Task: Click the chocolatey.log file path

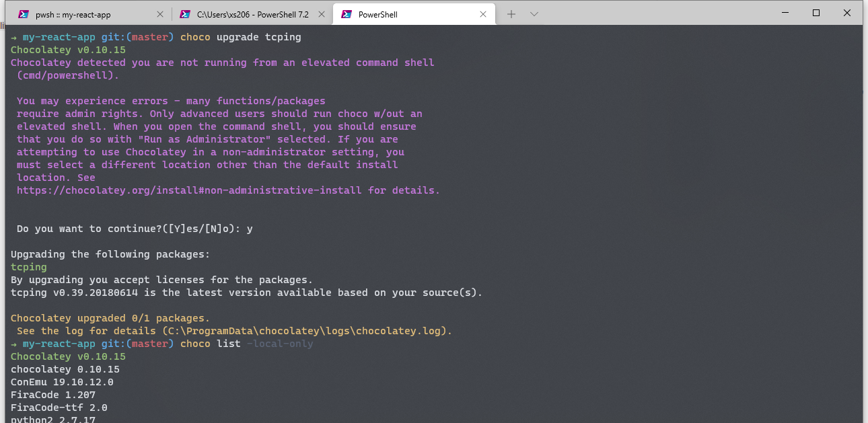Action: click(x=306, y=331)
